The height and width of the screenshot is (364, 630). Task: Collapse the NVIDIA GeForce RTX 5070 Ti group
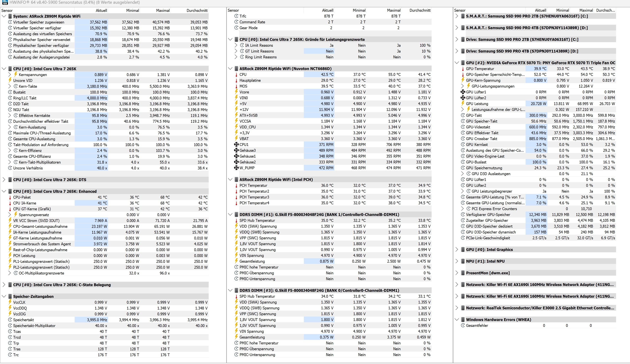click(x=457, y=63)
